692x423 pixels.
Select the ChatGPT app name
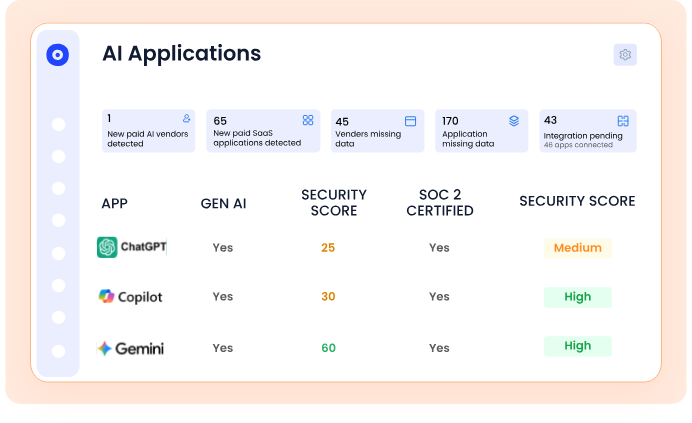coord(143,246)
